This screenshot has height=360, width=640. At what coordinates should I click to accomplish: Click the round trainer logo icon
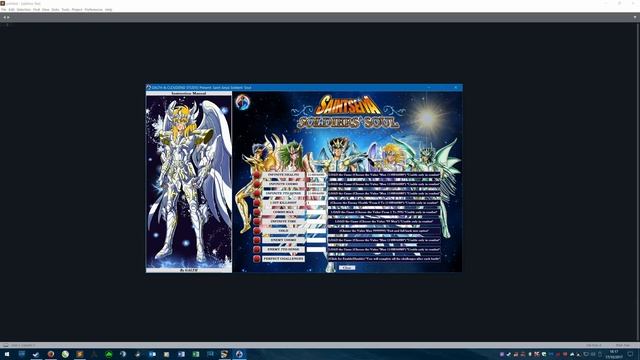click(242, 102)
